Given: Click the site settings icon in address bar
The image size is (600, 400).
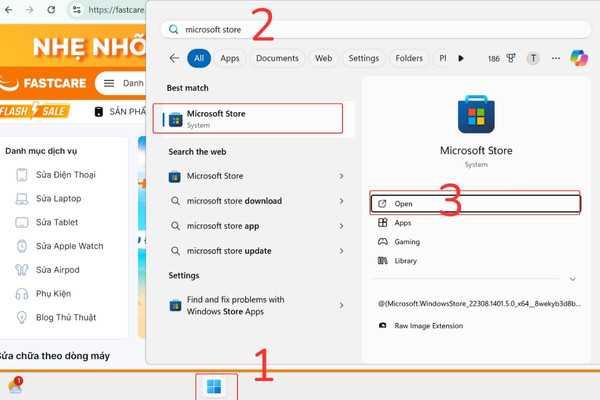Looking at the screenshot, I should (77, 10).
